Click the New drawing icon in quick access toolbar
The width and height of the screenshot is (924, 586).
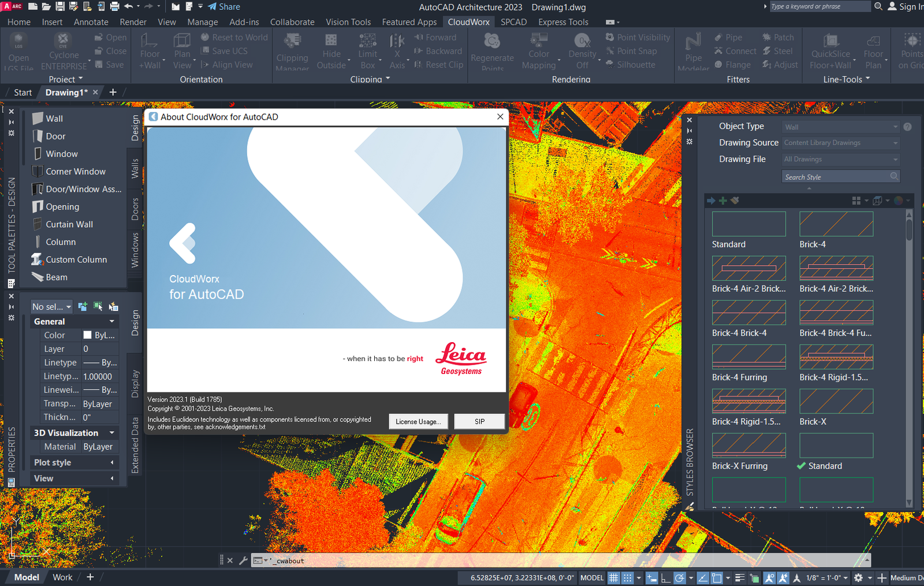click(33, 6)
